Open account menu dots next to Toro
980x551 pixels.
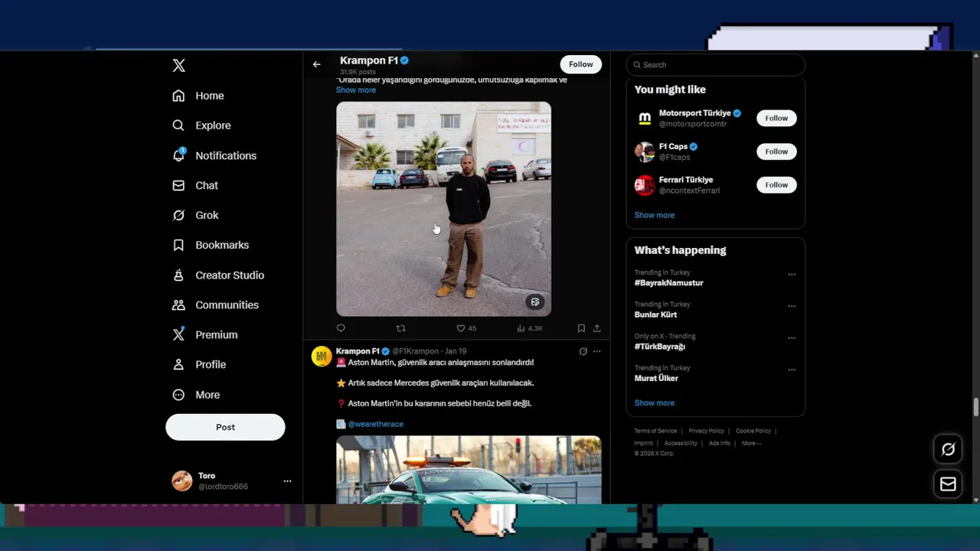pyautogui.click(x=287, y=481)
